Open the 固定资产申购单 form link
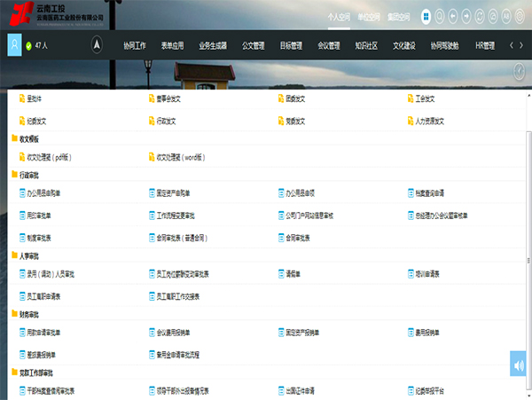Screen dimensions: 532x400 point(173,193)
